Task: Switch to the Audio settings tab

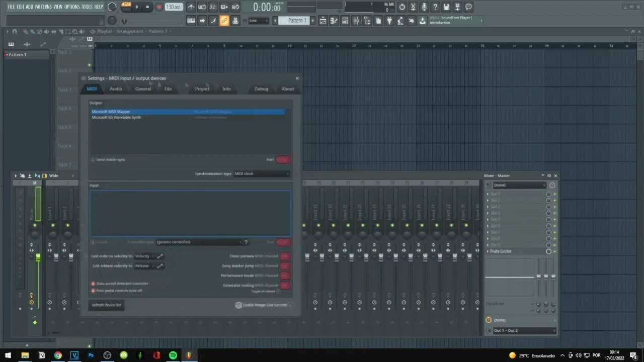Action: pyautogui.click(x=116, y=89)
